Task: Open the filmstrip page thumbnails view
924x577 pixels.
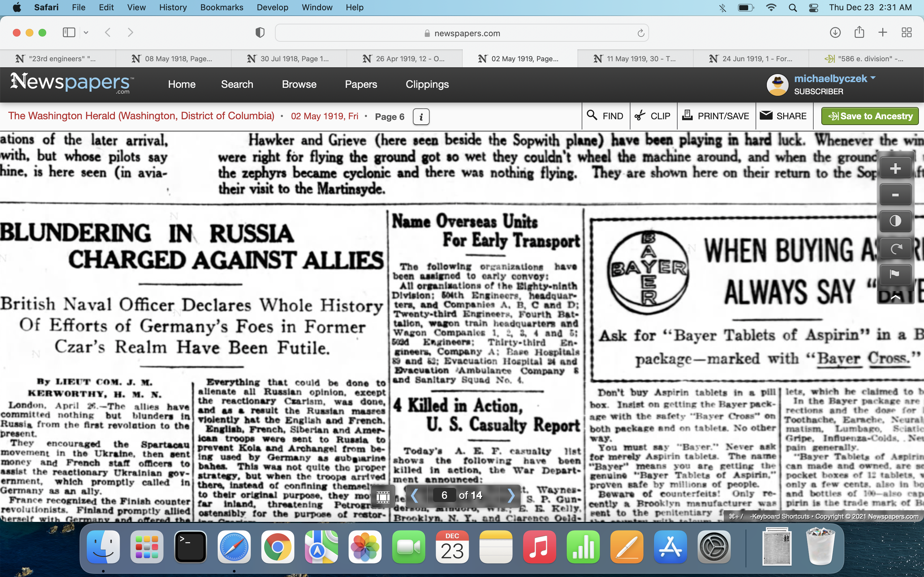Action: click(382, 496)
